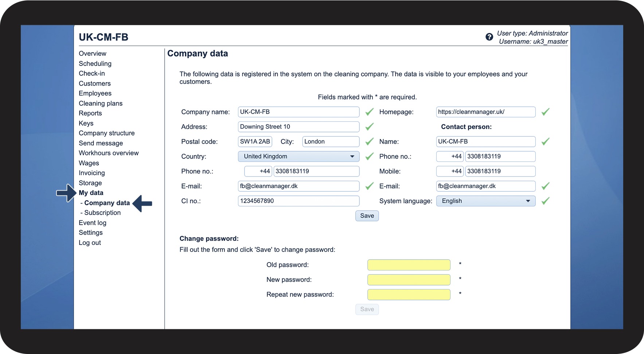
Task: Open the Scheduling menu item
Action: tap(95, 63)
